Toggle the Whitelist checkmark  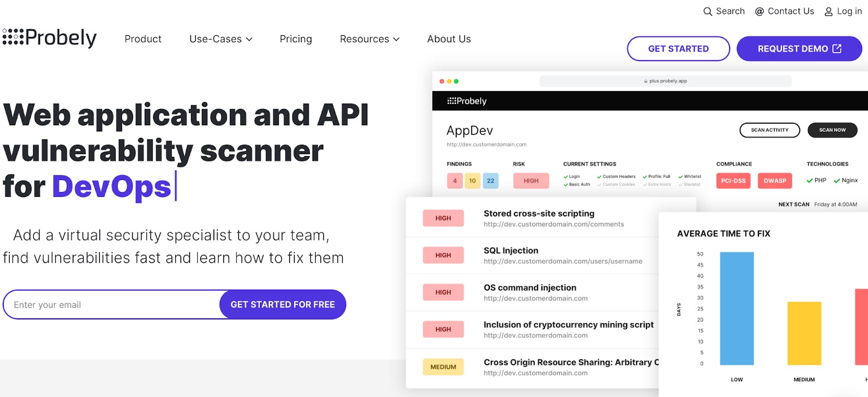coord(681,177)
